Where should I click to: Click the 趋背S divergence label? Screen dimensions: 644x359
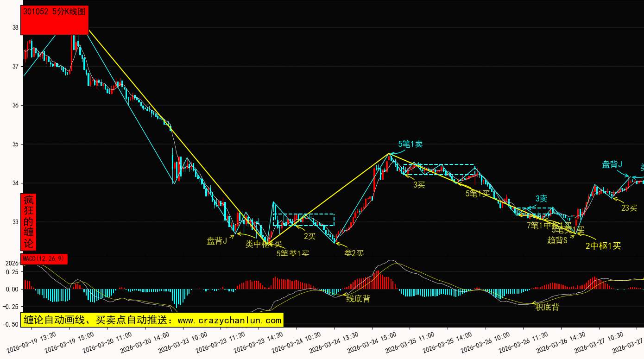(x=557, y=240)
